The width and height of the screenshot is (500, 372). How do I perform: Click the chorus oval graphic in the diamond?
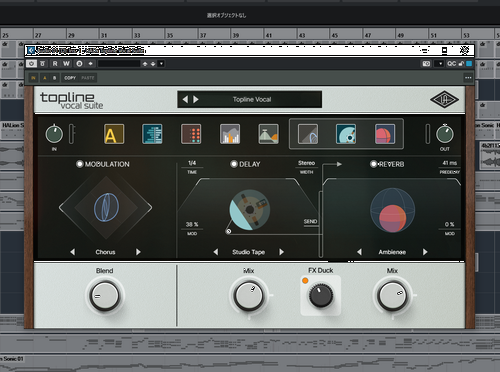106,207
